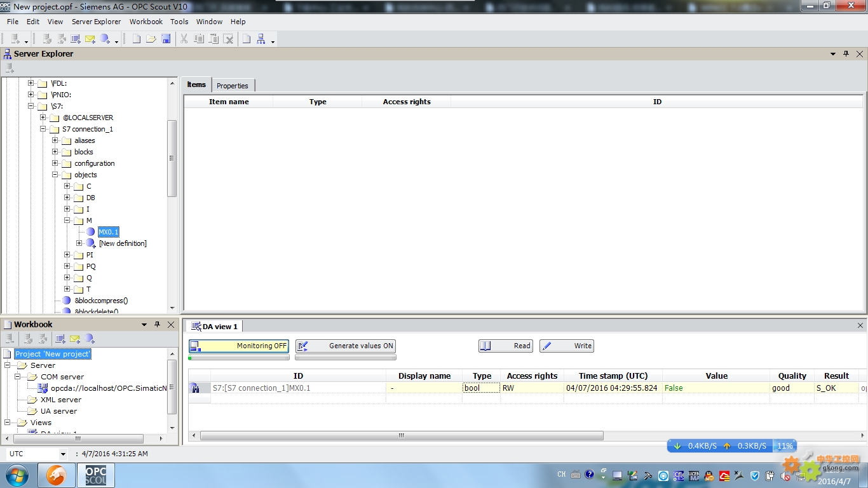Click the add server icon under Server Explorer title

10,67
